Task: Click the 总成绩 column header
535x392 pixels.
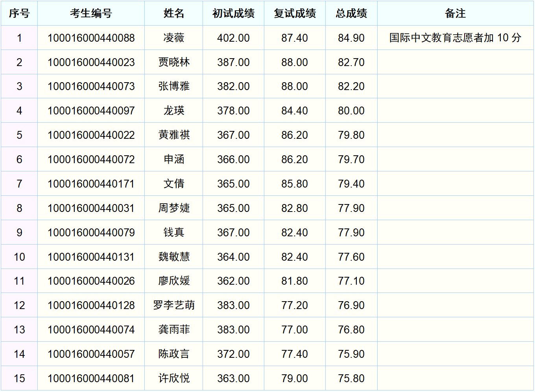Action: coord(351,13)
